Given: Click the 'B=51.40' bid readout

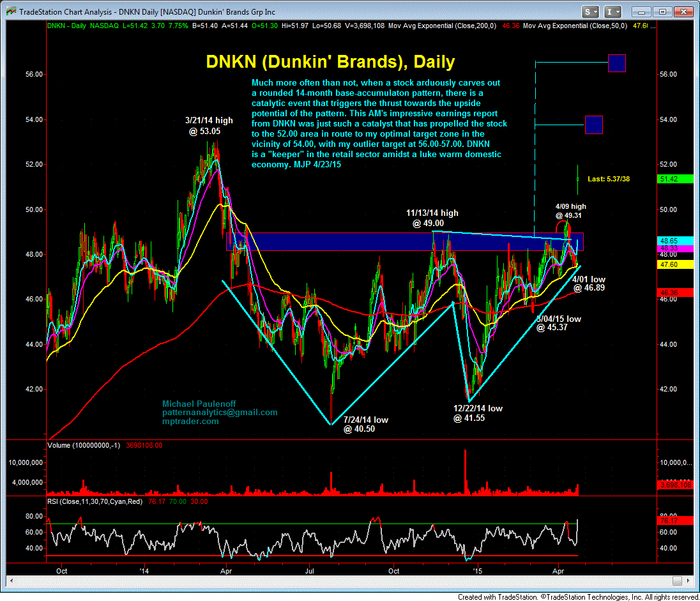Looking at the screenshot, I should pos(205,26).
